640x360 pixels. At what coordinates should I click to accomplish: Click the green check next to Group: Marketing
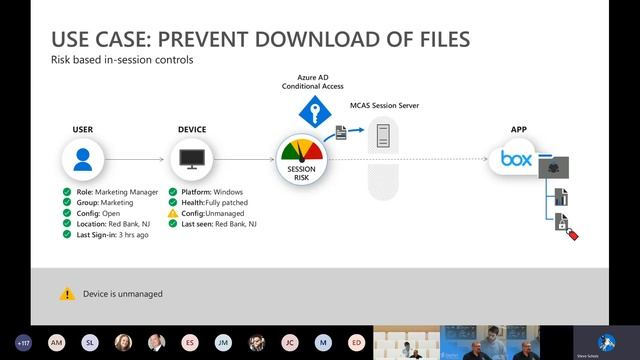(67, 202)
